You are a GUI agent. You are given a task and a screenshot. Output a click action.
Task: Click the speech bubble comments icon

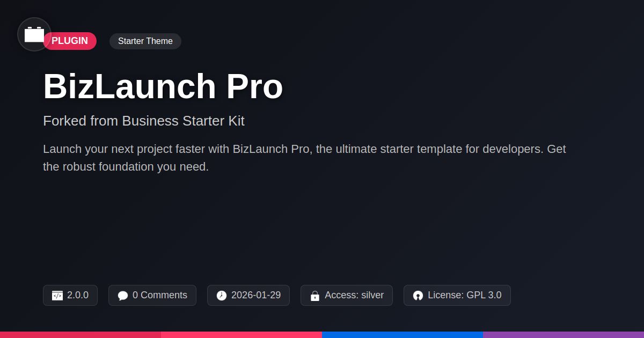click(123, 296)
